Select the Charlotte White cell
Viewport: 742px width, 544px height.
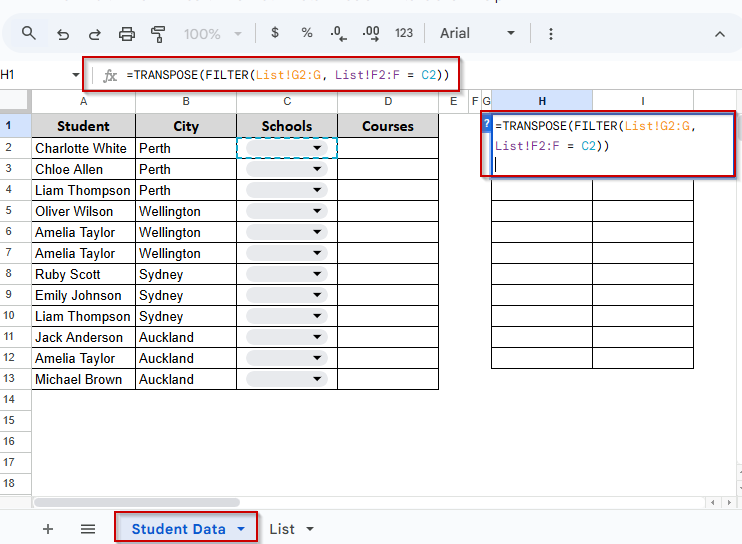coord(83,148)
